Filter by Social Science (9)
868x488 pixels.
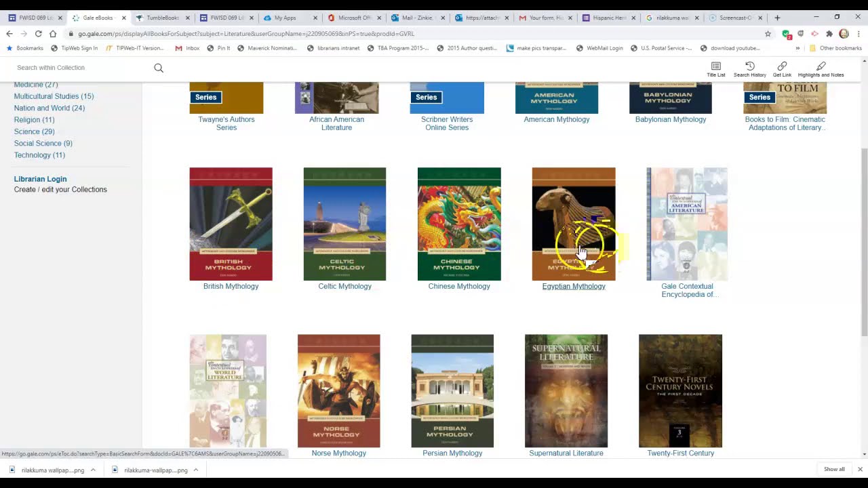[x=43, y=143]
